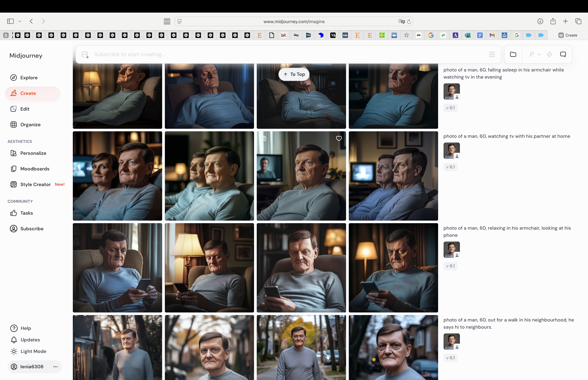
Task: Open the Subscribe link in sidebar
Action: pyautogui.click(x=32, y=229)
